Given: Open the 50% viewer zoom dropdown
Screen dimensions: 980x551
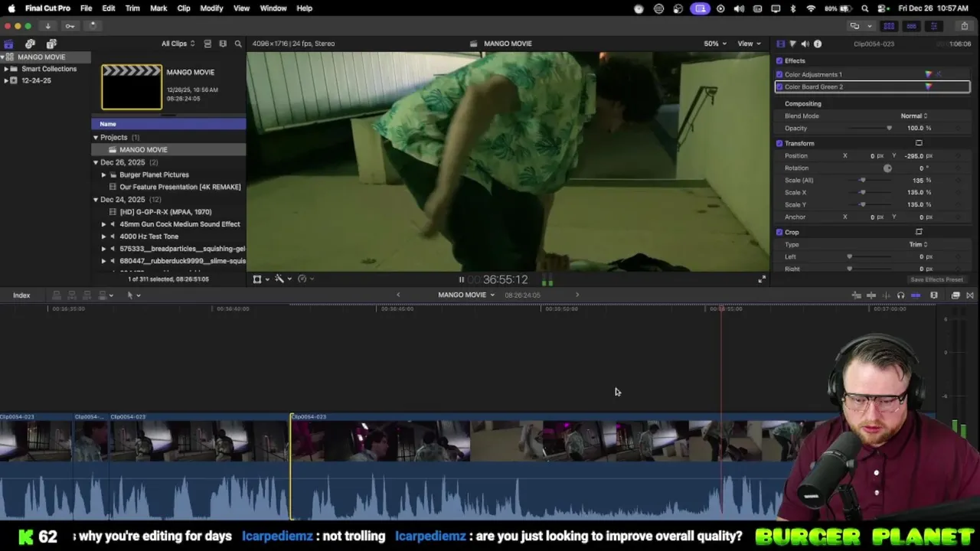Looking at the screenshot, I should coord(715,44).
